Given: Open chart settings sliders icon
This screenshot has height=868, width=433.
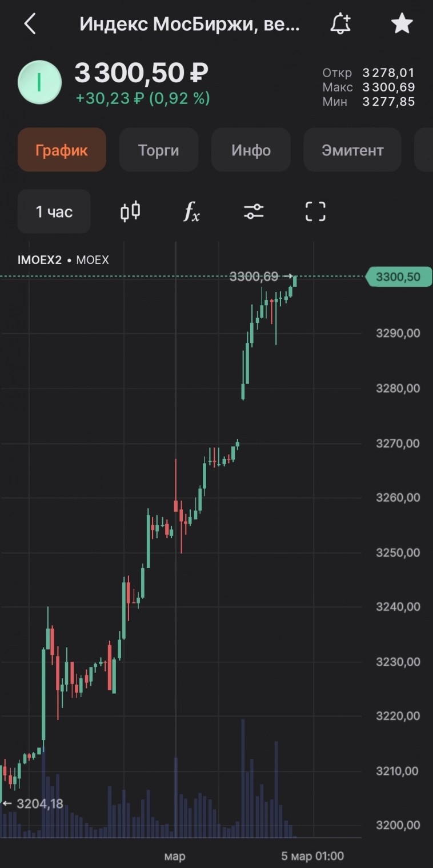Looking at the screenshot, I should (254, 211).
